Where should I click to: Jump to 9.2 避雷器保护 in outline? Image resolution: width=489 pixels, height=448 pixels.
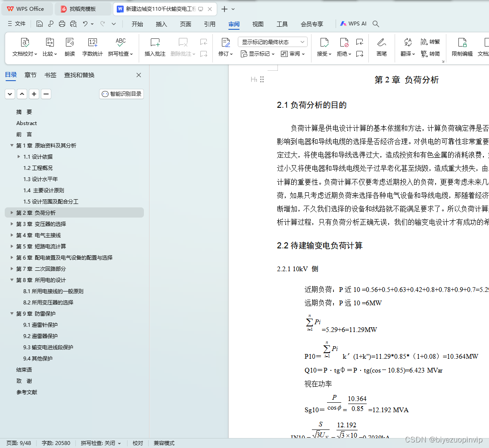click(x=40, y=336)
